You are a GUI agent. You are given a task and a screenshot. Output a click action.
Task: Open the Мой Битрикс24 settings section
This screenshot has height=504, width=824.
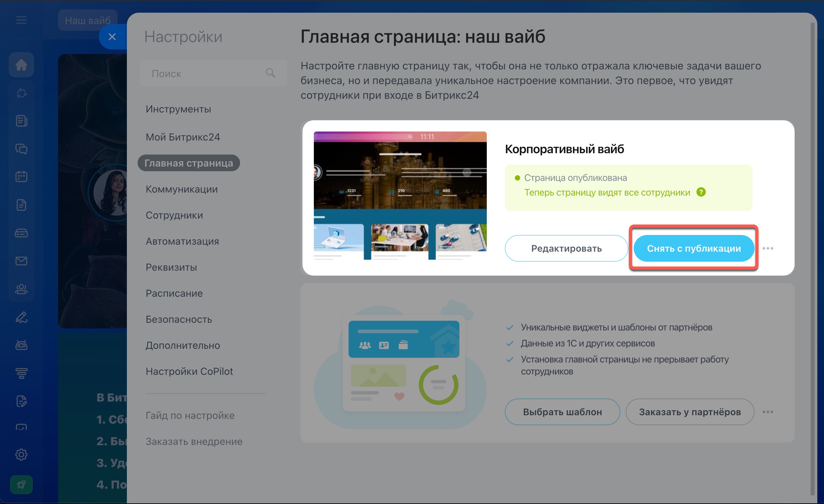183,137
